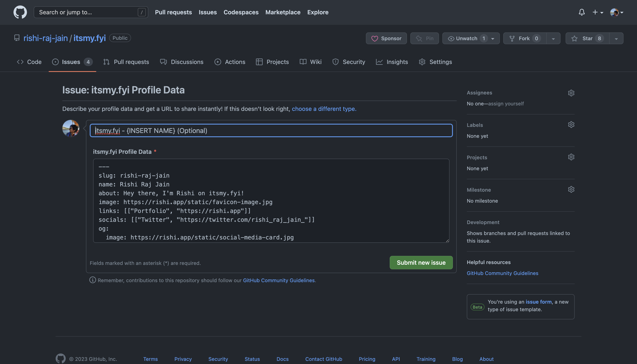
Task: Click inside the Profile Data textarea
Action: (271, 201)
